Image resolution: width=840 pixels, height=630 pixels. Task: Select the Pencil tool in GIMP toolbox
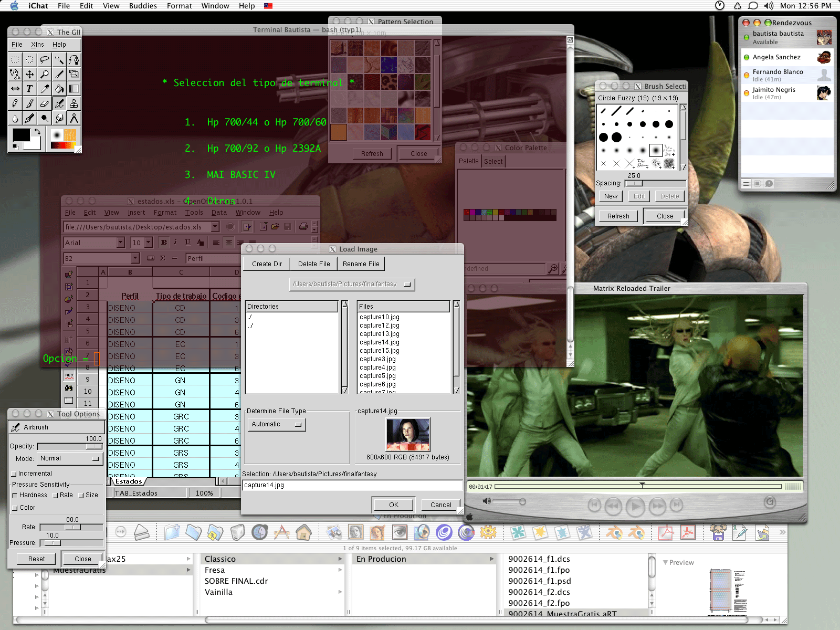[x=15, y=103]
